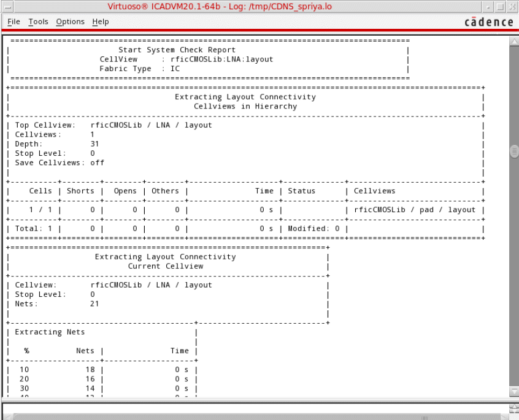Open the Tools menu
Screen dimensions: 519x420
(x=38, y=22)
